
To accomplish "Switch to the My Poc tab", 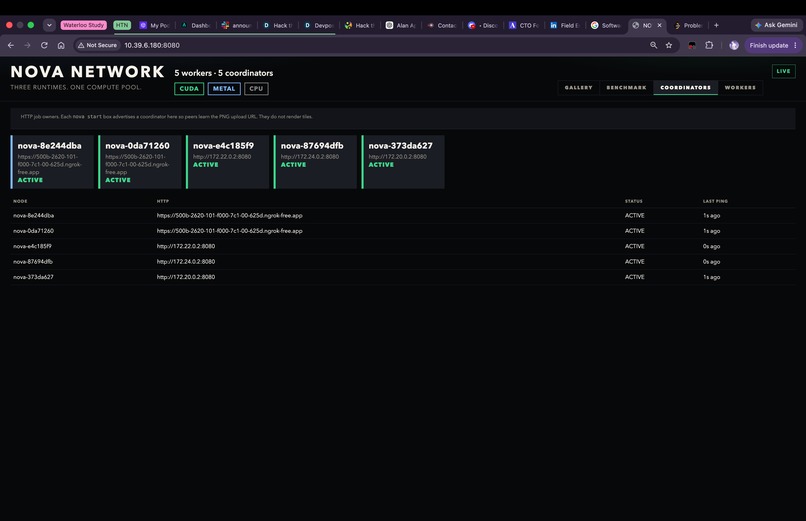I will (155, 25).
